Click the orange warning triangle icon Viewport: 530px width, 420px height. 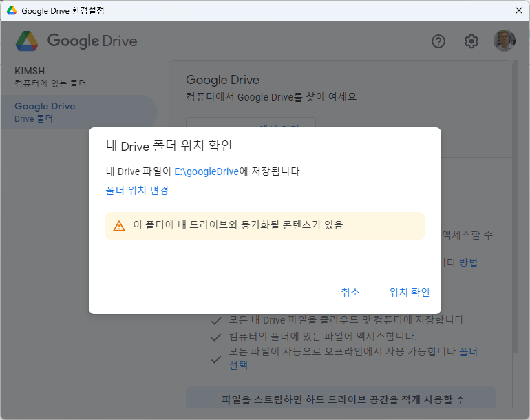(119, 225)
